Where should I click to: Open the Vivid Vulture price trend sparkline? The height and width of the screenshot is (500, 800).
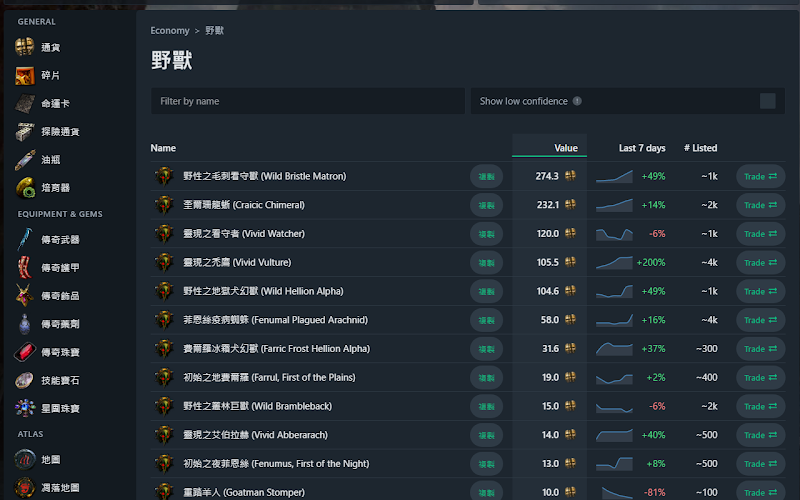point(614,262)
